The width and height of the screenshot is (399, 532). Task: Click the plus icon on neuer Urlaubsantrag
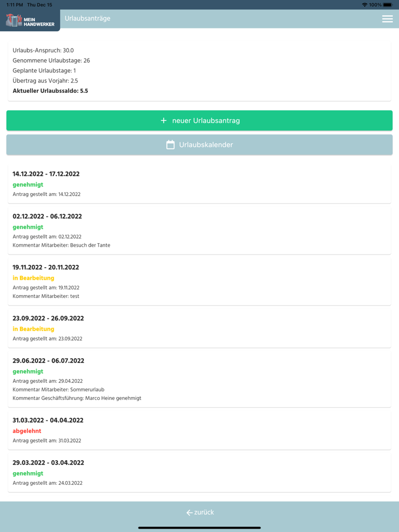(164, 120)
